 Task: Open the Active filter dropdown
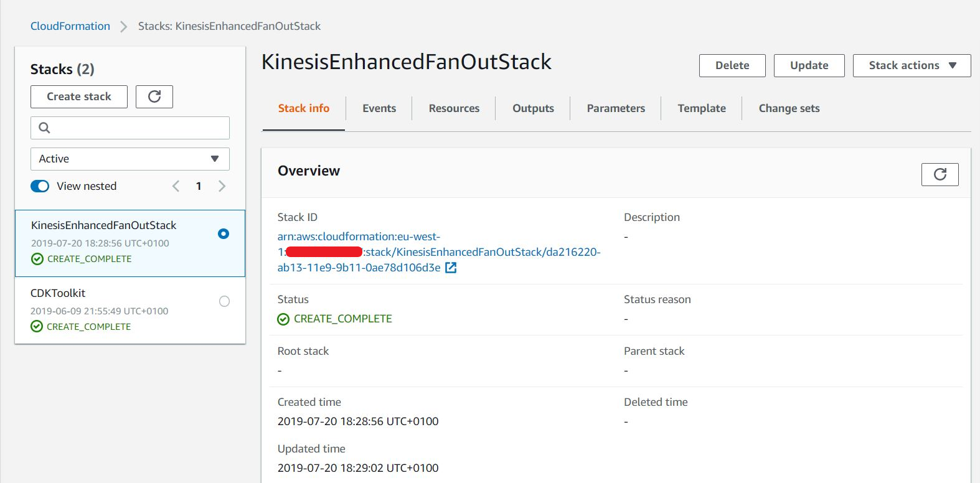click(130, 159)
